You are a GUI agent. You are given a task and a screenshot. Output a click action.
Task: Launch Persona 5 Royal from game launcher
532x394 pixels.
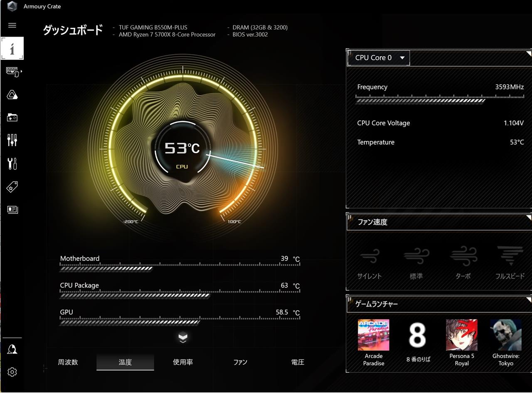click(461, 343)
